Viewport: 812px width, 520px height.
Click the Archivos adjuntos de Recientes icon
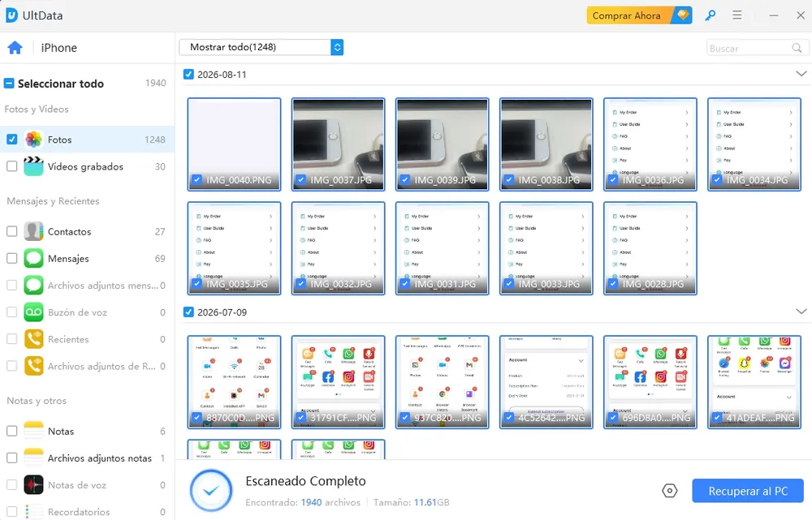pyautogui.click(x=33, y=366)
